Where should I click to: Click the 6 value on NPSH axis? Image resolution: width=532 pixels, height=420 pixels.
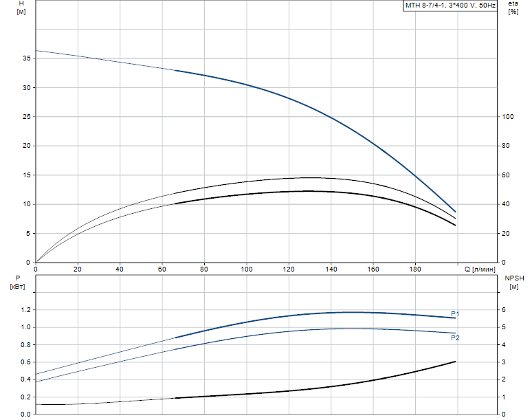(504, 310)
